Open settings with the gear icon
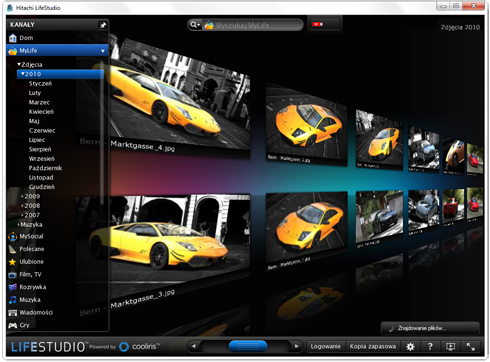 coord(410,347)
